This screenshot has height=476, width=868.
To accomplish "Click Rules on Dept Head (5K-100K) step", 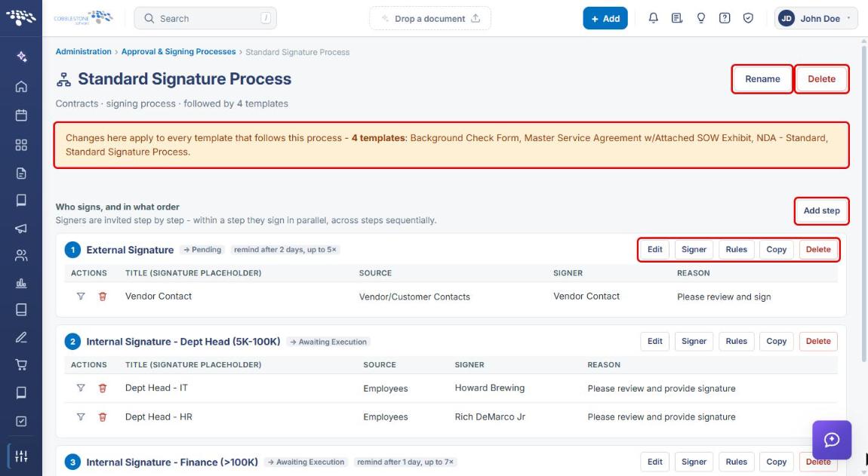I will click(x=736, y=342).
